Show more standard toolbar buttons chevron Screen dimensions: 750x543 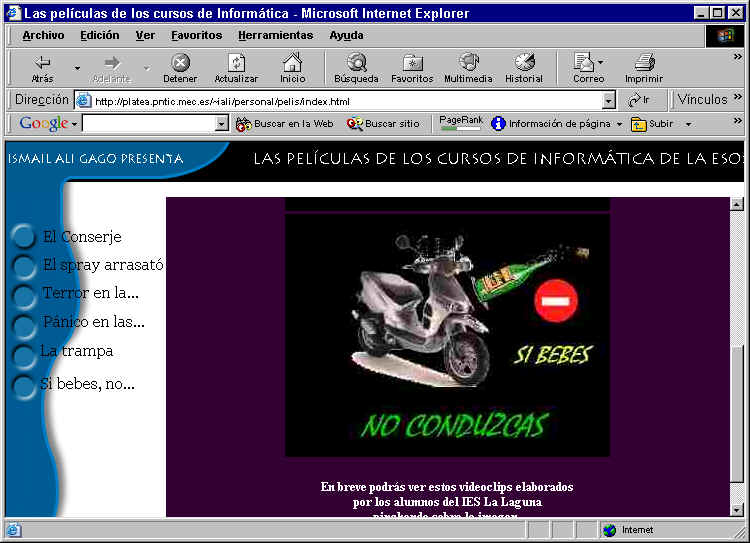738,57
